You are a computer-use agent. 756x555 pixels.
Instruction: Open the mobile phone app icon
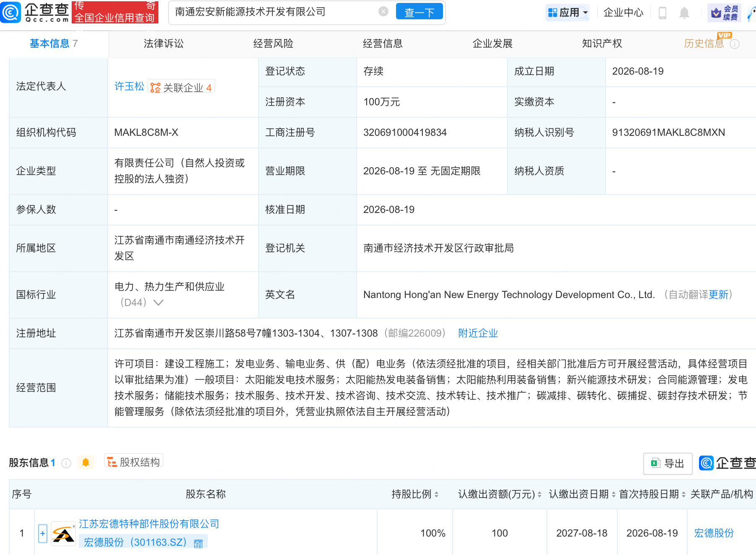(663, 13)
